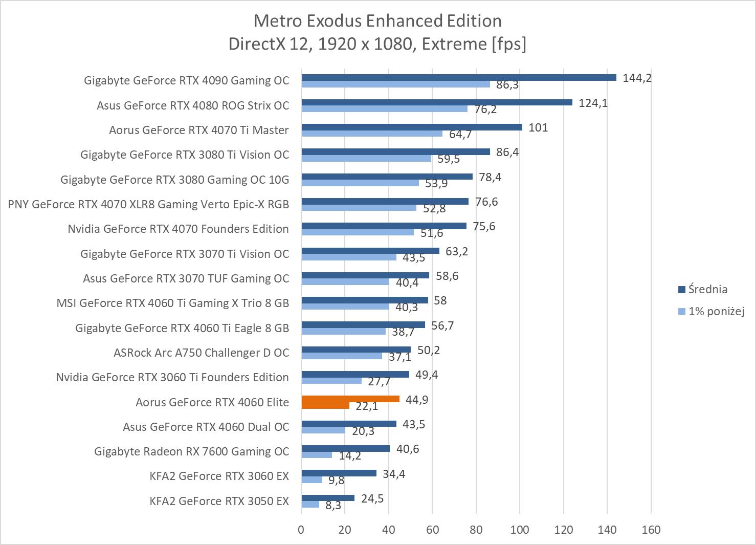Click the 86,3 1% low label for RTX 4090

(507, 85)
